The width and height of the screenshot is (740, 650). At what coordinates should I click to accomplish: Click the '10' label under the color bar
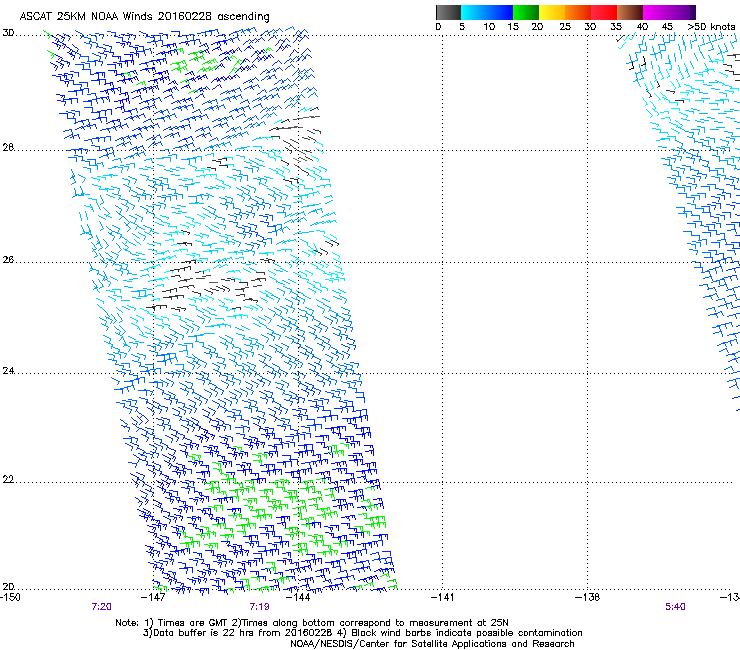489,27
